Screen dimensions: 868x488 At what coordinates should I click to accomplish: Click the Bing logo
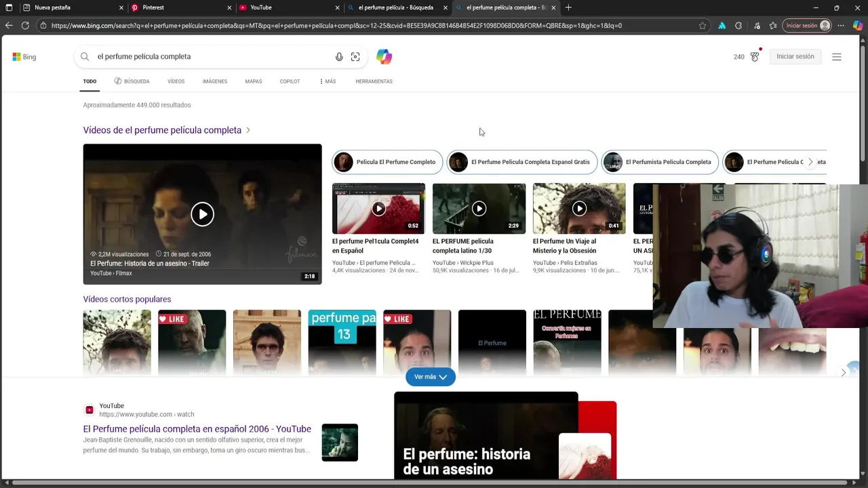(x=24, y=57)
